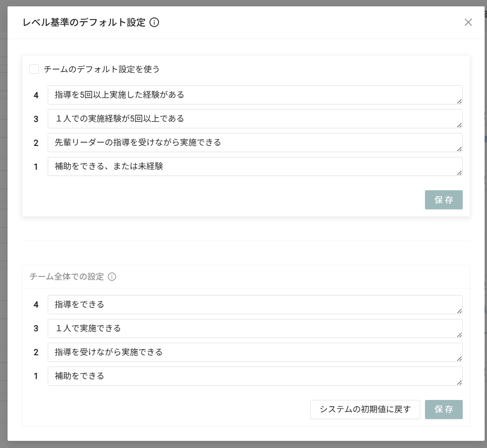Click info icon next to チーム全体での設定
Image resolution: width=487 pixels, height=448 pixels.
[112, 277]
